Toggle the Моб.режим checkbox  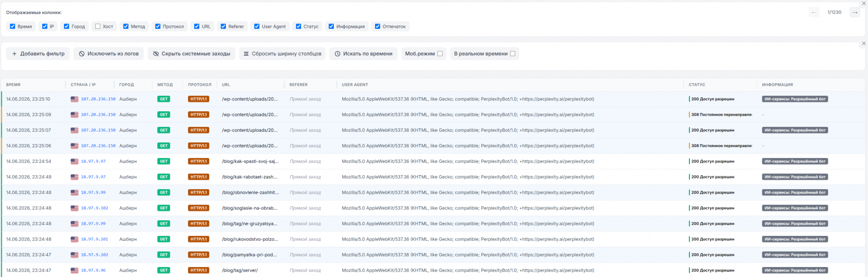(x=440, y=54)
